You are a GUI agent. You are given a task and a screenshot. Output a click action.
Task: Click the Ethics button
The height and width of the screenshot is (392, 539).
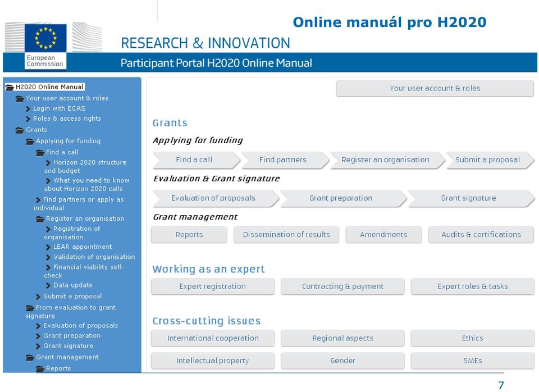pyautogui.click(x=472, y=338)
